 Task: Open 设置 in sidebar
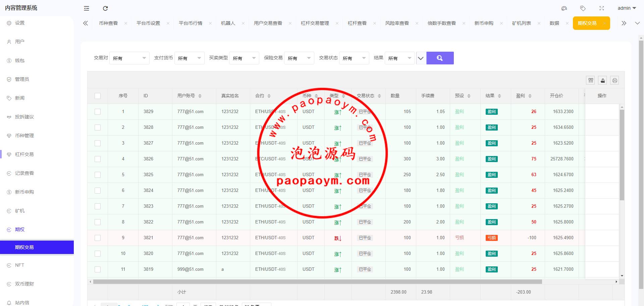[37, 23]
